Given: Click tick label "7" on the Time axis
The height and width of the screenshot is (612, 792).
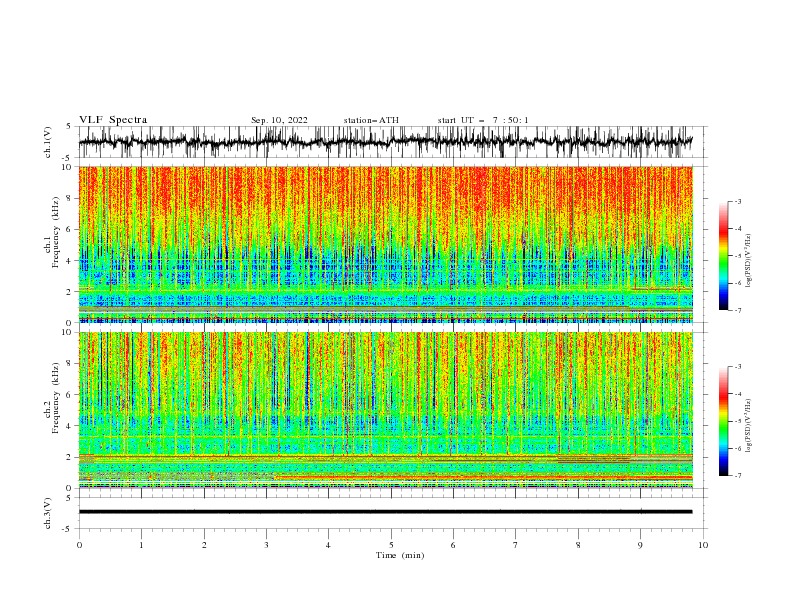Looking at the screenshot, I should (516, 545).
